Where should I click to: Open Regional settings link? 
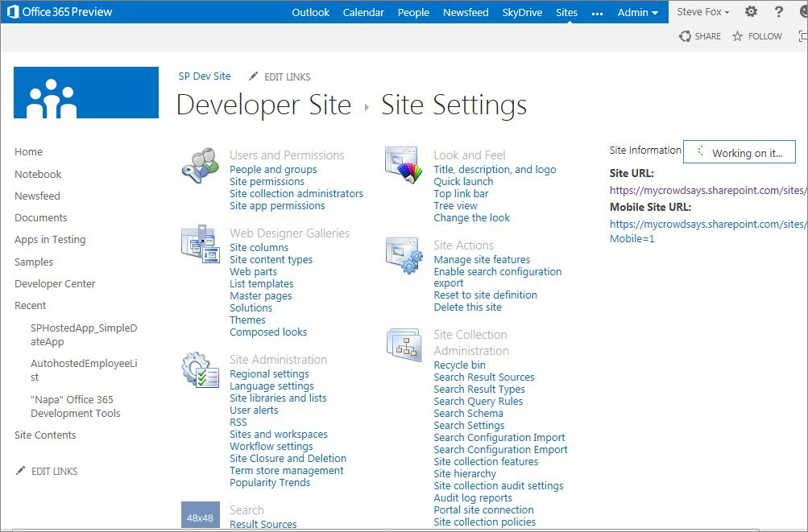coord(269,374)
